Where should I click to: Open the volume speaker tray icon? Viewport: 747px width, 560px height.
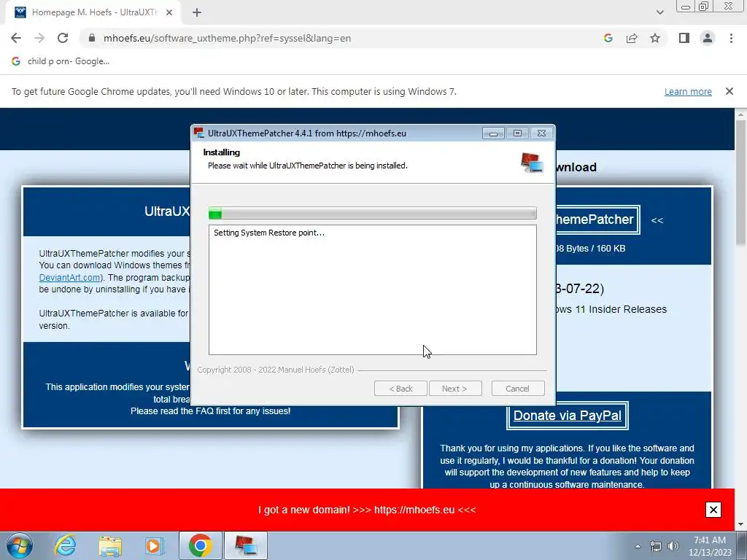pyautogui.click(x=673, y=546)
